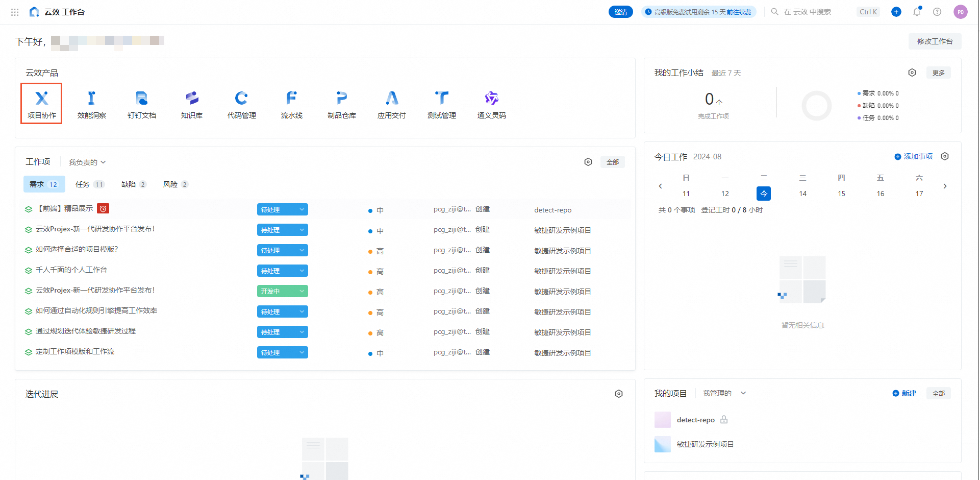Click the red alarm icon on 【前端】精品展示
Image resolution: width=980 pixels, height=480 pixels.
pos(103,208)
